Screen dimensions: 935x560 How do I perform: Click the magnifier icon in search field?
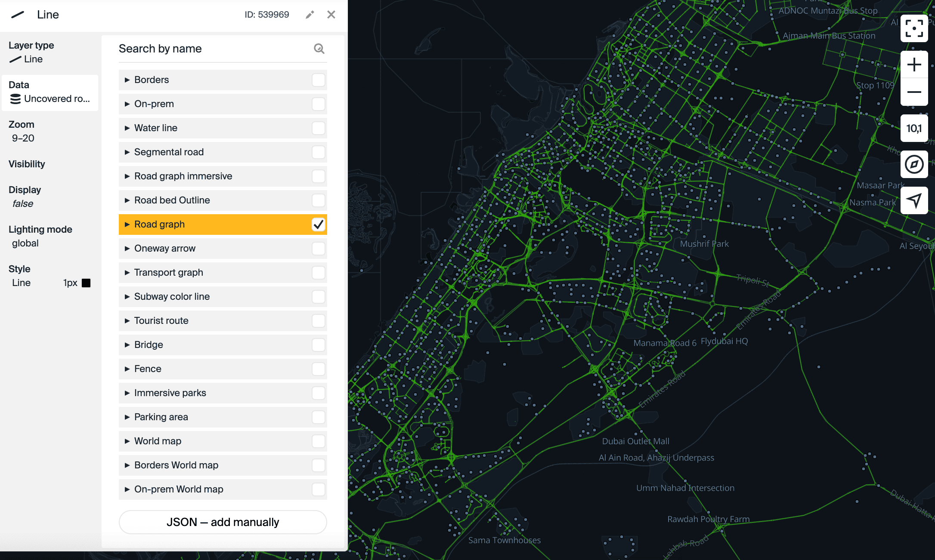[319, 49]
